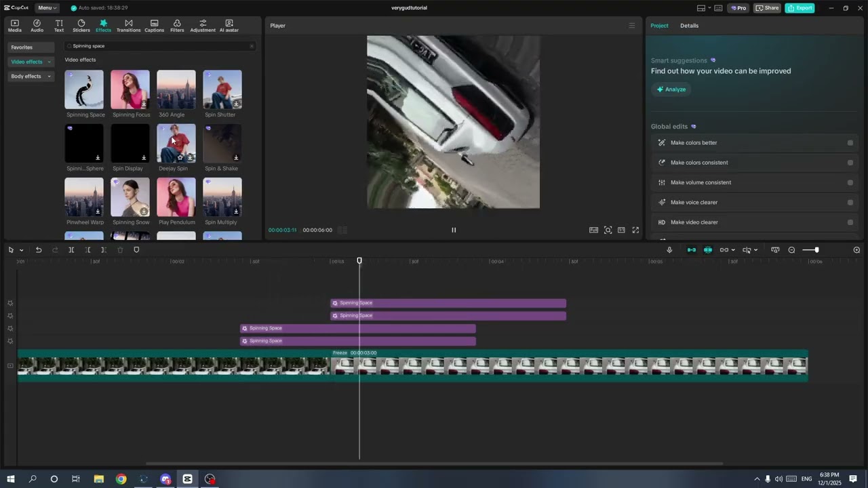The image size is (868, 488).
Task: Open the Stickers panel
Action: point(81,26)
